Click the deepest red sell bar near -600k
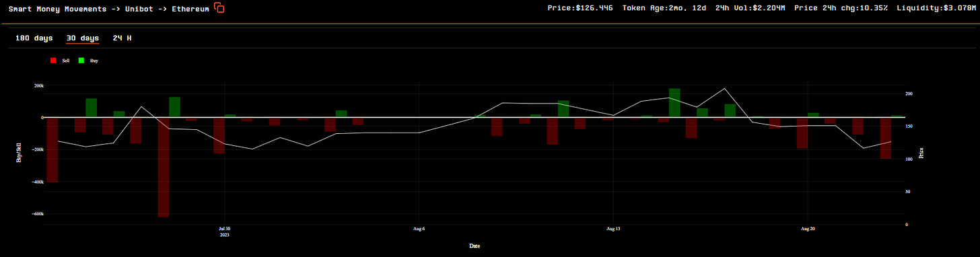This screenshot has width=980, height=257. click(164, 167)
